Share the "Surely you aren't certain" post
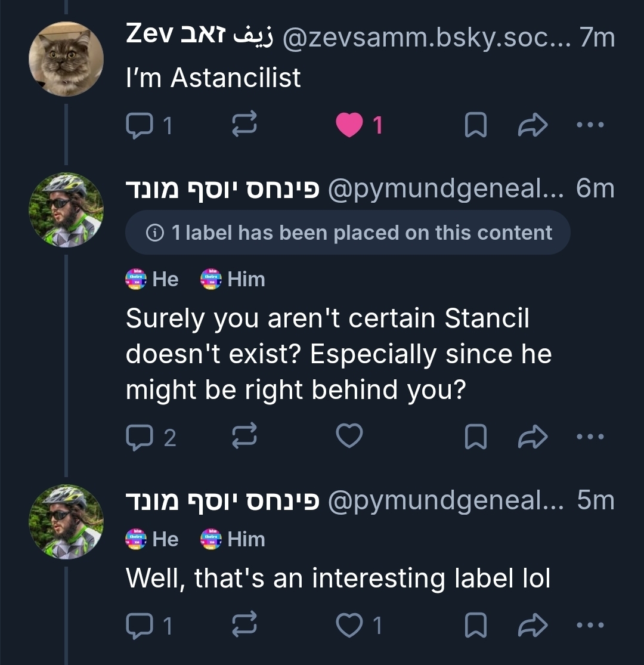The width and height of the screenshot is (644, 665). (532, 437)
